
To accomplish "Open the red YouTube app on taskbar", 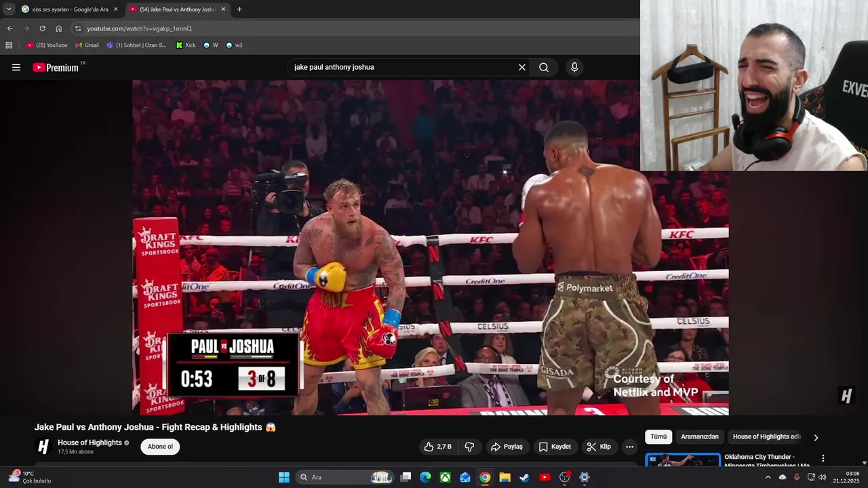I will tap(545, 477).
